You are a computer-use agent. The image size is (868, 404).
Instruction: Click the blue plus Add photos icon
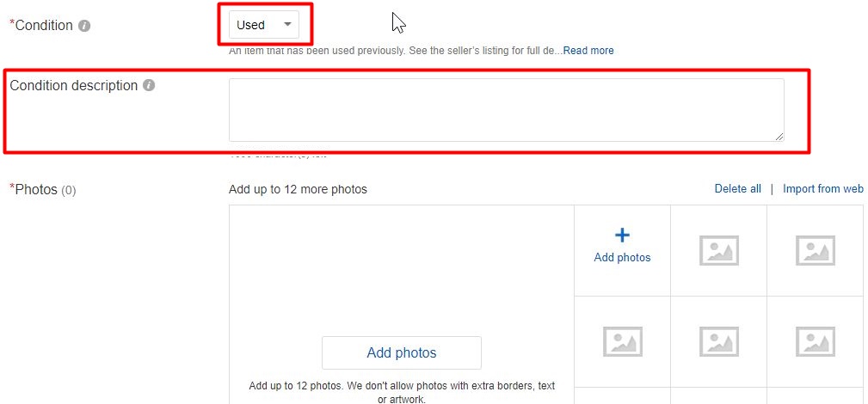coord(622,236)
